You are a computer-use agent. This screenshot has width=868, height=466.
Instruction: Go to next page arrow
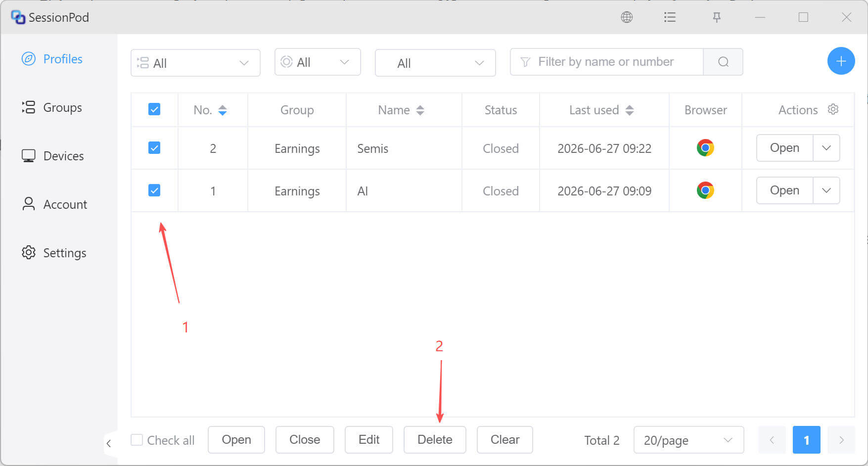tap(841, 440)
